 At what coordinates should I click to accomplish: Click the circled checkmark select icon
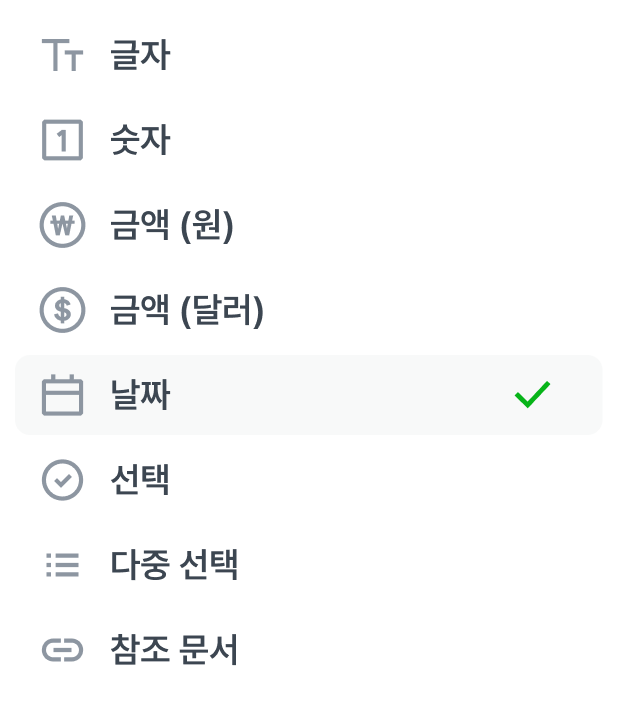click(x=62, y=481)
